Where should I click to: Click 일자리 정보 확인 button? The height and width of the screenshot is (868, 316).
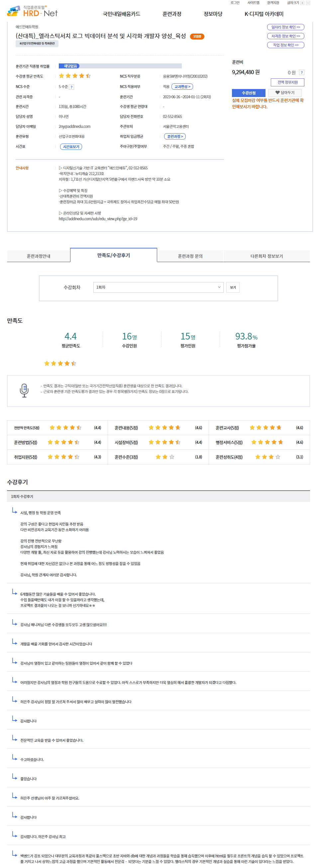pos(286,27)
